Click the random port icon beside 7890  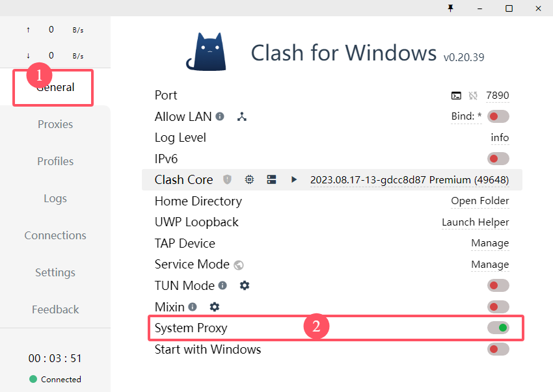click(x=473, y=96)
